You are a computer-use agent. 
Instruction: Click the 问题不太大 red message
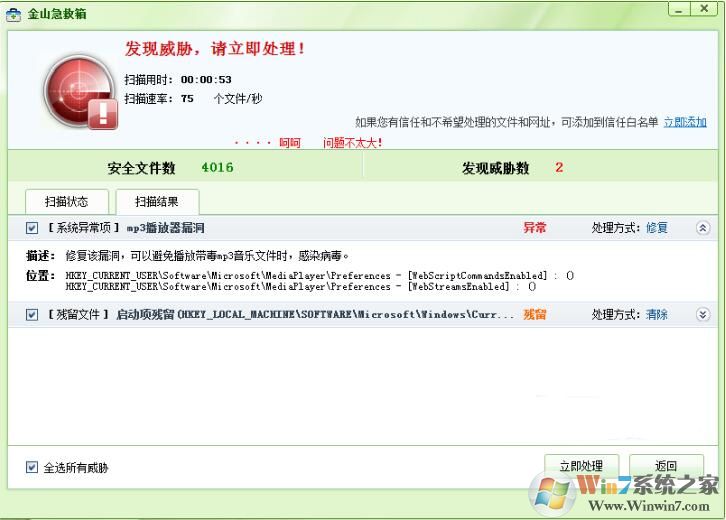[x=352, y=143]
